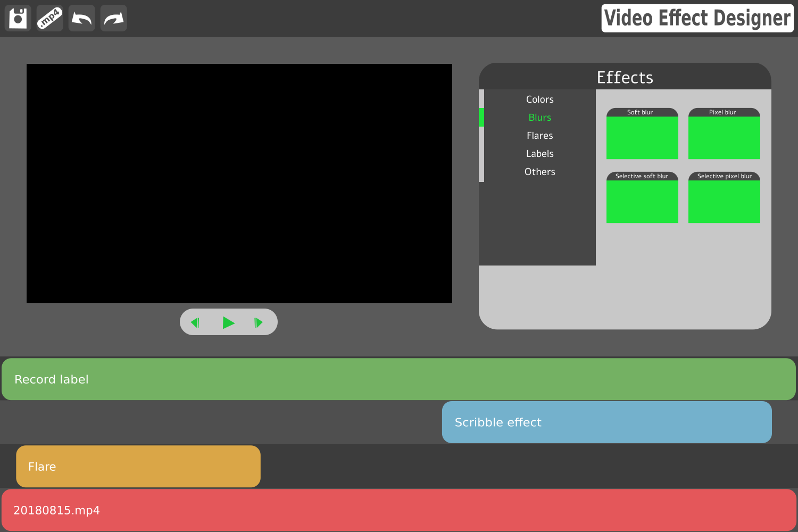Select the Scribble effect timeline clip

tap(607, 422)
